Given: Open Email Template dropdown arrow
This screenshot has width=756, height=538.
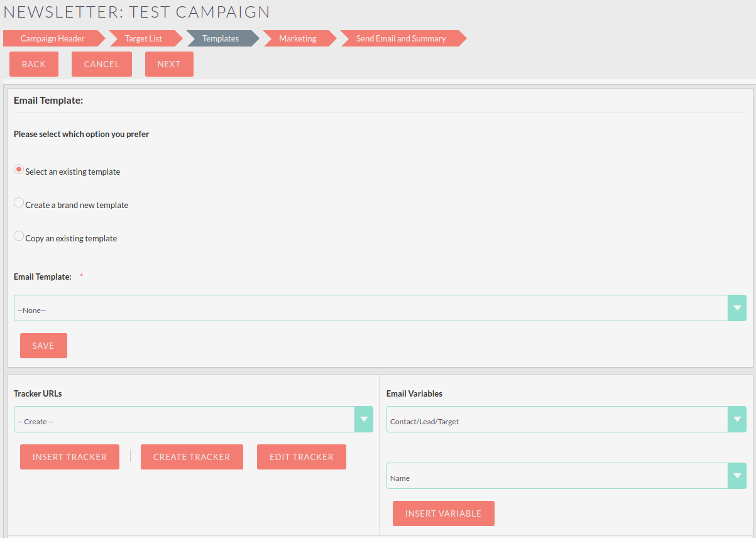Looking at the screenshot, I should coord(737,308).
